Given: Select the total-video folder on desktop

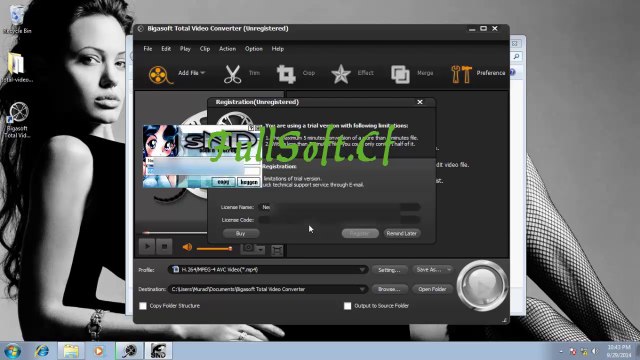Looking at the screenshot, I should [x=17, y=67].
